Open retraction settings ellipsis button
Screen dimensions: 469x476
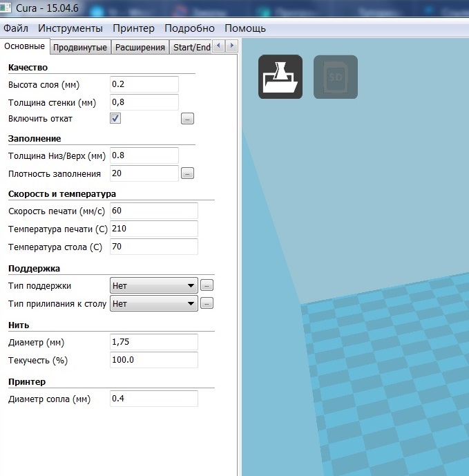pyautogui.click(x=187, y=119)
